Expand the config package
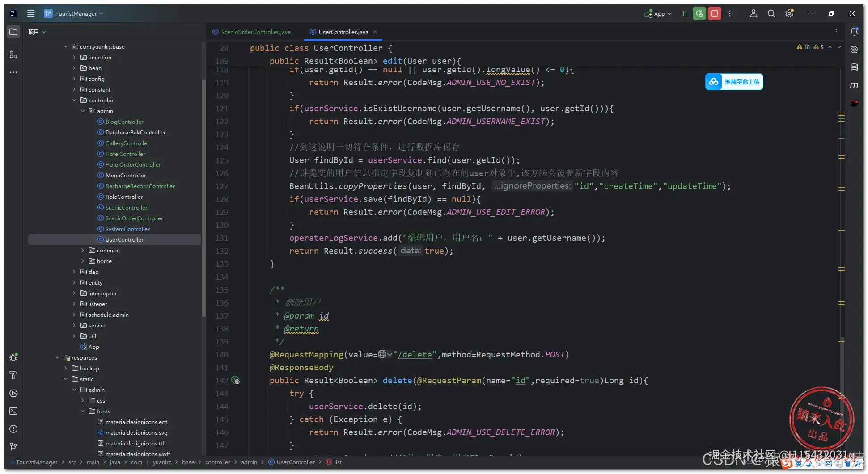This screenshot has height=474, width=868. point(74,79)
